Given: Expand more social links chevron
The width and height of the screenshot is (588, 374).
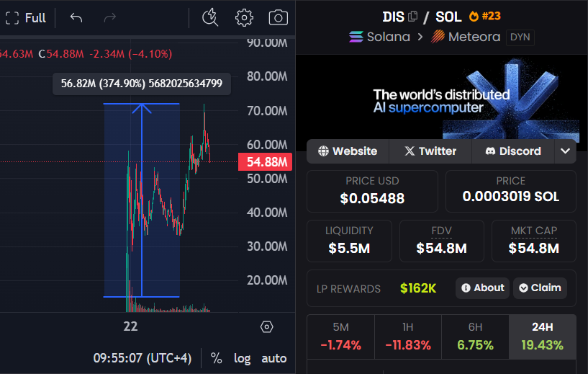Looking at the screenshot, I should [x=565, y=151].
